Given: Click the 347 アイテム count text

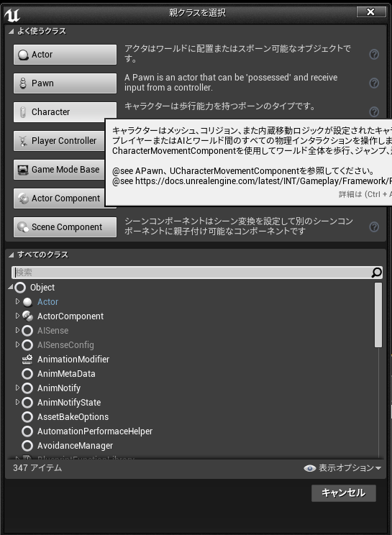Looking at the screenshot, I should [37, 468].
